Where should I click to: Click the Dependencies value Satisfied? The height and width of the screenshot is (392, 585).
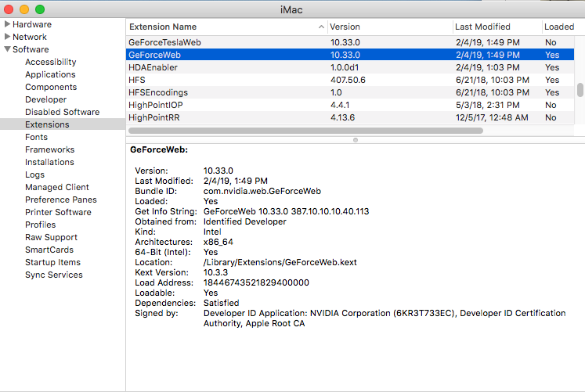[222, 303]
